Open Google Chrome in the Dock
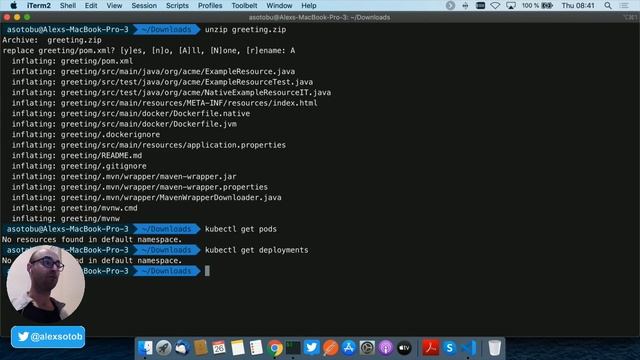The height and width of the screenshot is (360, 640). pos(275,348)
